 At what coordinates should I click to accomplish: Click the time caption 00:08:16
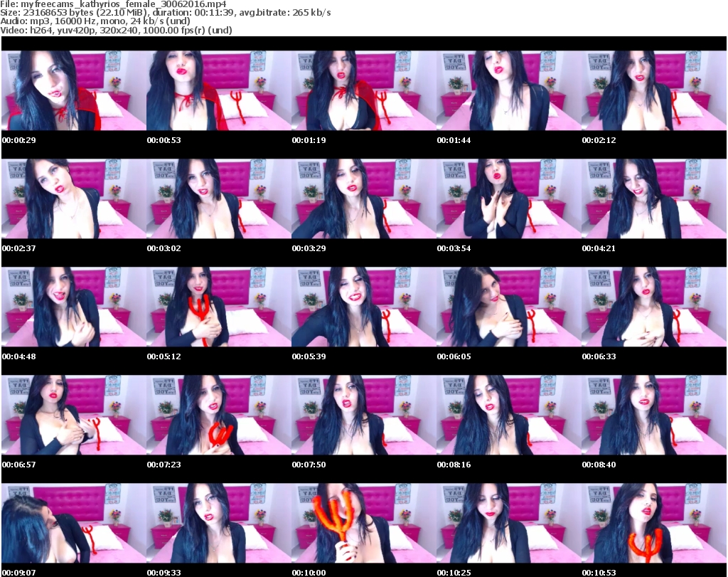pos(454,465)
